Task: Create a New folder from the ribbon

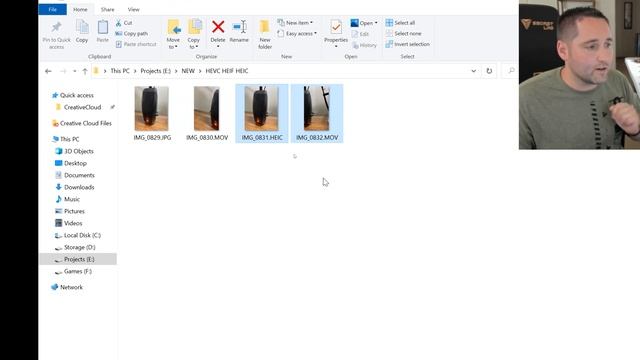Action: [x=265, y=34]
